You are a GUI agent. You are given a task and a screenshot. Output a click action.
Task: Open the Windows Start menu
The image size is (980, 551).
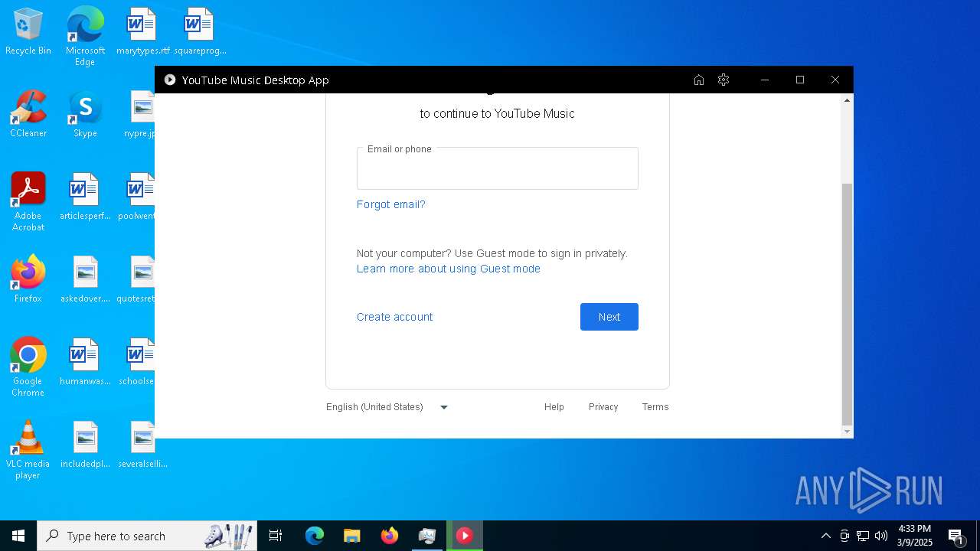(18, 536)
